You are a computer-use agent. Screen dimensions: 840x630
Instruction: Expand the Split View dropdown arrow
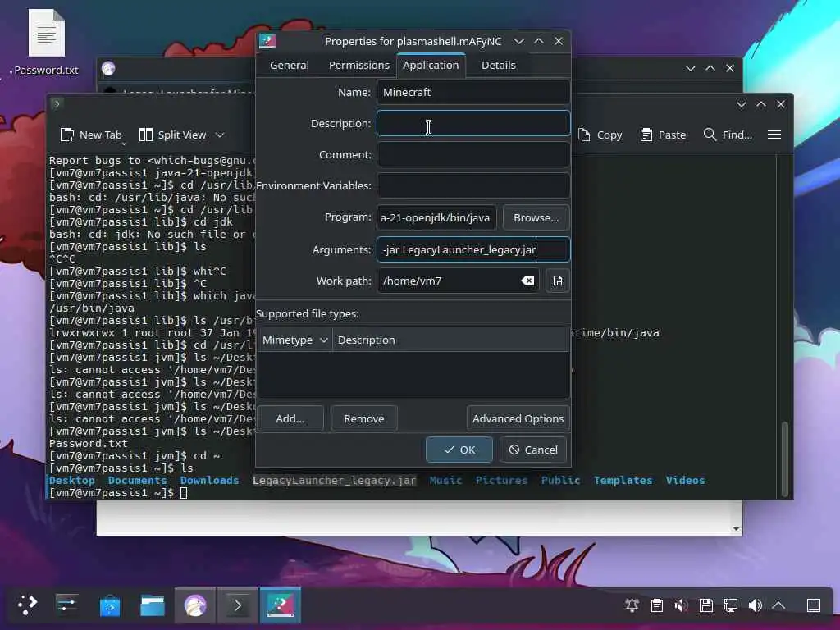tap(220, 135)
